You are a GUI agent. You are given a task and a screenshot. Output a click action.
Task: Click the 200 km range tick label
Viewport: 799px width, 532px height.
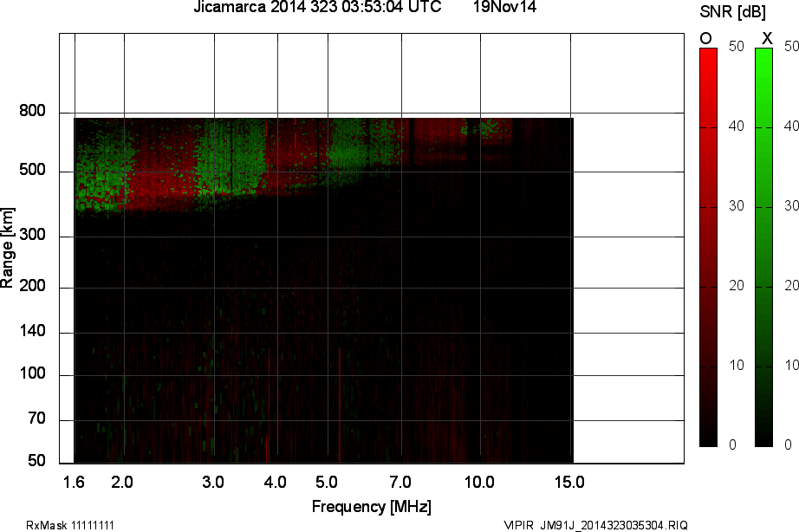pos(33,285)
